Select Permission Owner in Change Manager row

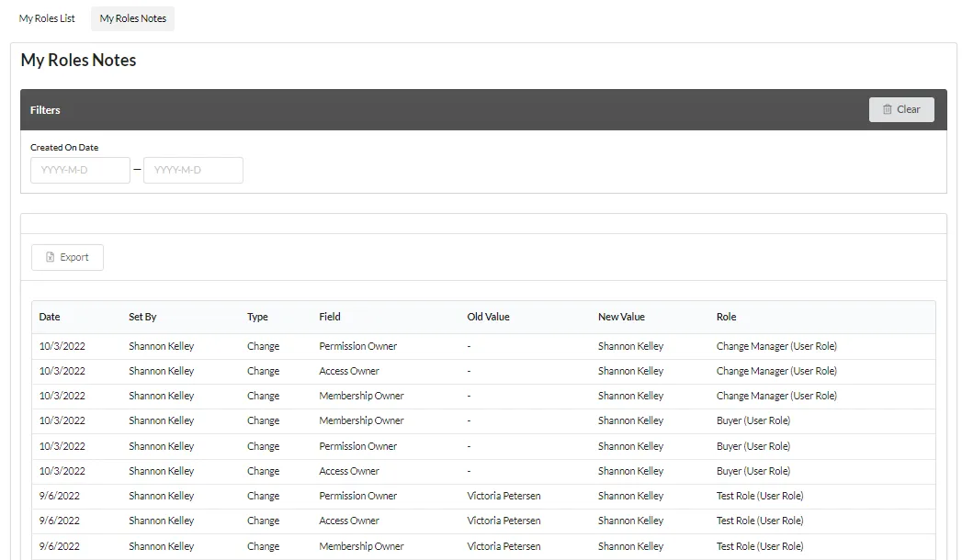click(357, 346)
